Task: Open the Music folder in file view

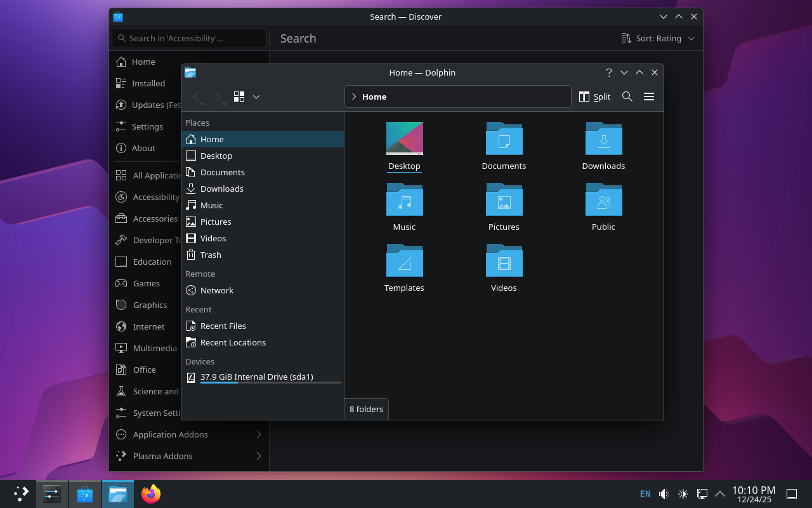Action: coord(404,200)
